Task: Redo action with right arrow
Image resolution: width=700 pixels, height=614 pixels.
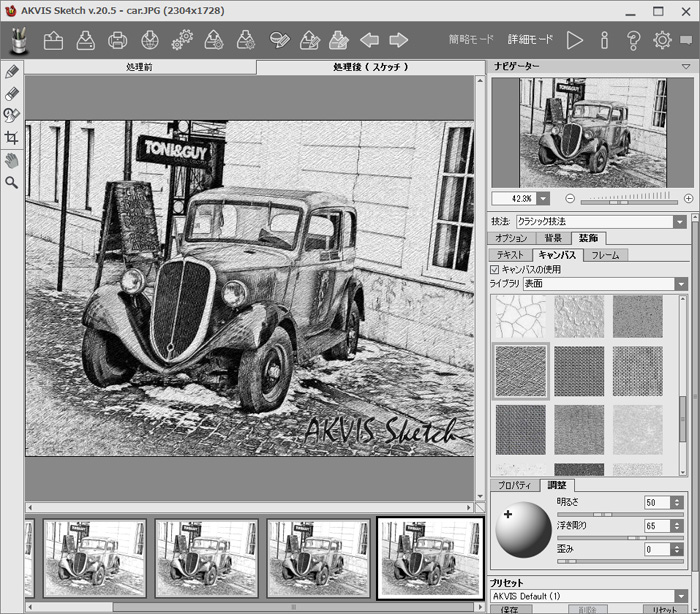Action: pos(399,40)
